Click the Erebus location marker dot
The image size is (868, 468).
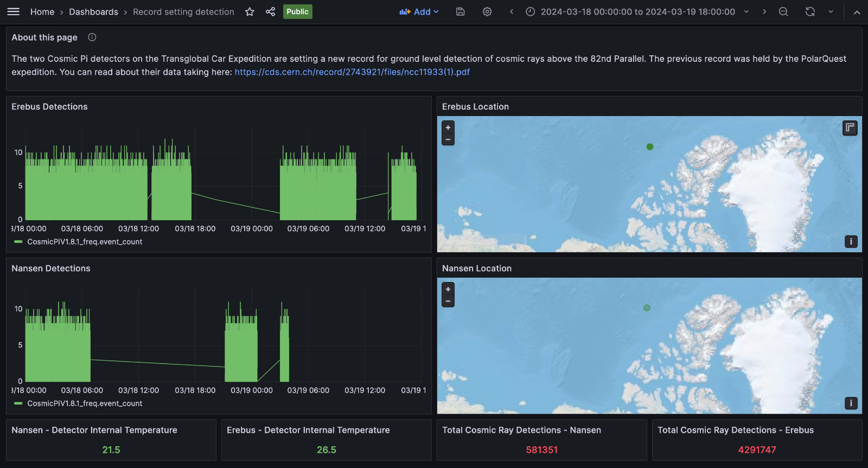click(x=650, y=146)
